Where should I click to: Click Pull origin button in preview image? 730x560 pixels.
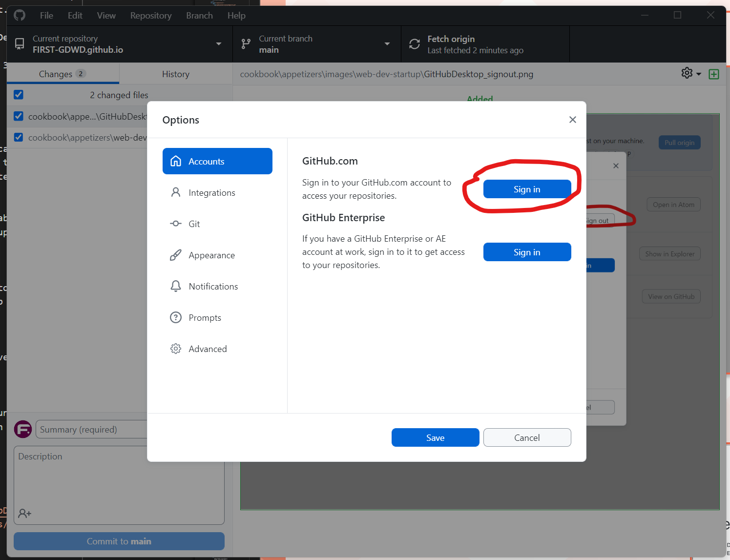679,143
